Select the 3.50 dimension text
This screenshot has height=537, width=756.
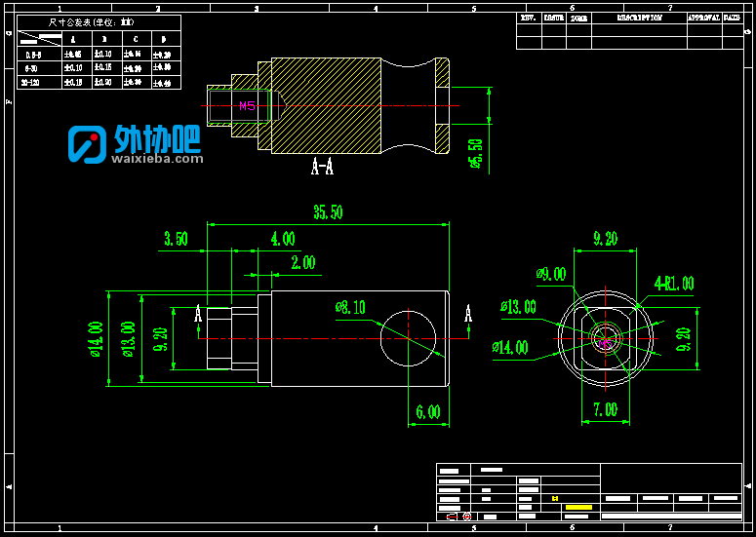pos(176,239)
